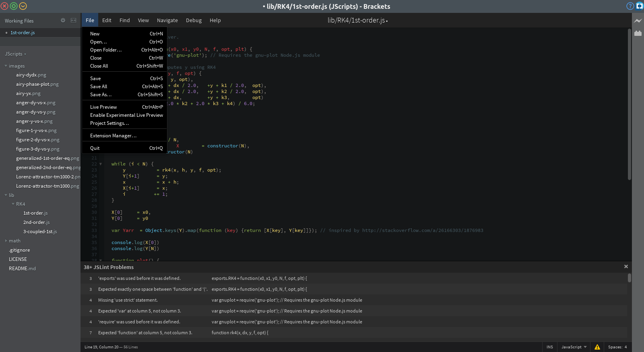
Task: Open the Debug menu
Action: click(x=194, y=20)
